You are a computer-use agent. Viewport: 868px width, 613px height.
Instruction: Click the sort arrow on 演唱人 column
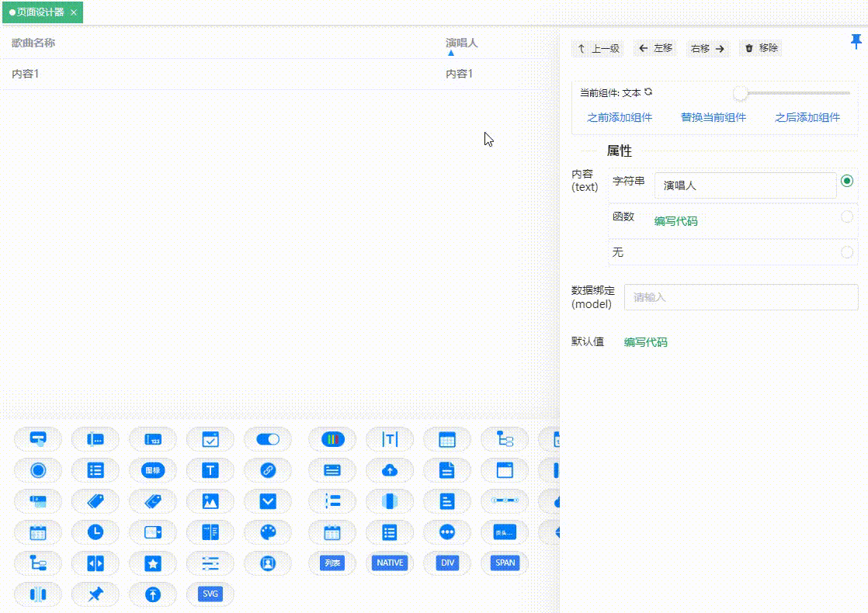point(451,52)
